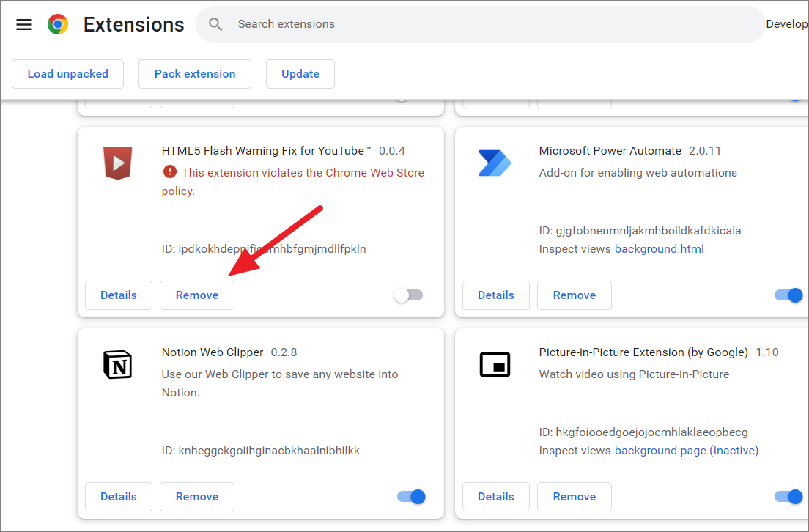
Task: Click the policy violation warning message
Action: (x=293, y=182)
